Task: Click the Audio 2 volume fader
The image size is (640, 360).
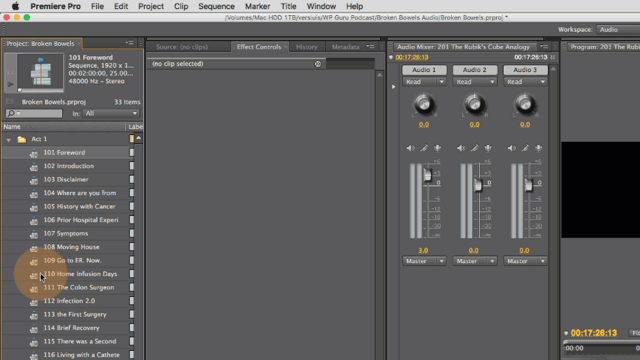Action: point(478,185)
